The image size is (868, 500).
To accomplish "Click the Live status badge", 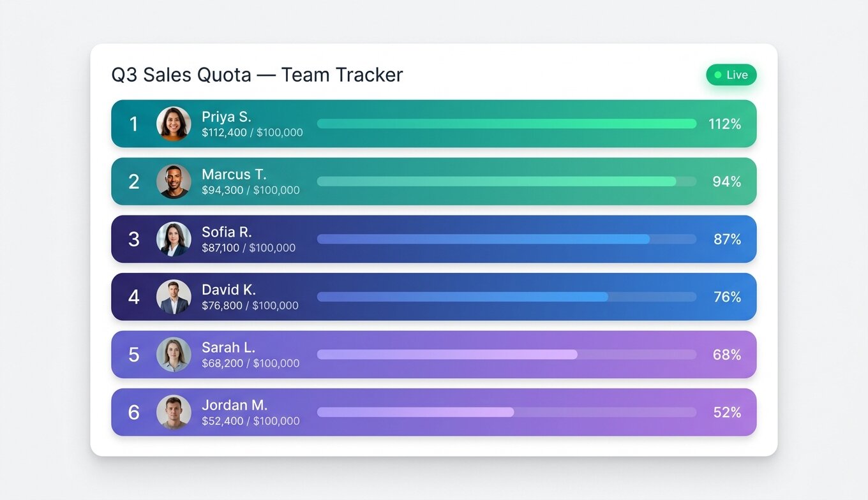I will point(731,75).
